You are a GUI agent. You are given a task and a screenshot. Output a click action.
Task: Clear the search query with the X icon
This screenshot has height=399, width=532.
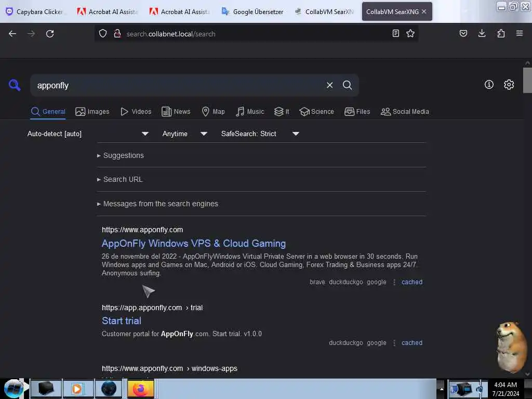point(329,85)
